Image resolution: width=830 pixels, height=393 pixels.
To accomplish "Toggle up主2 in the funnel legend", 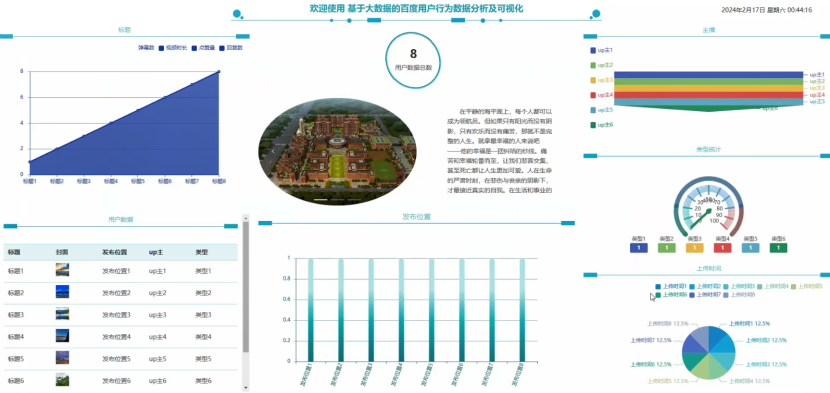I will point(601,65).
